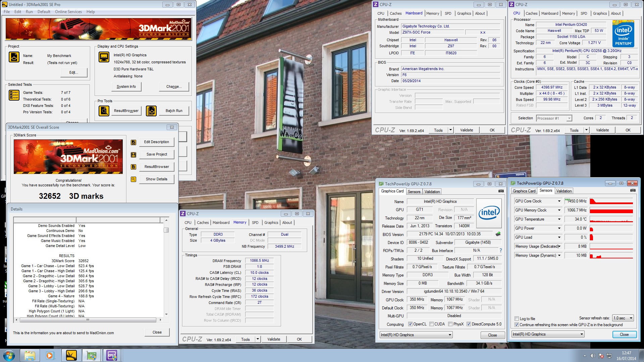644x362 pixels.
Task: Click magnifier icon beside Show Details
Action: pyautogui.click(x=133, y=179)
